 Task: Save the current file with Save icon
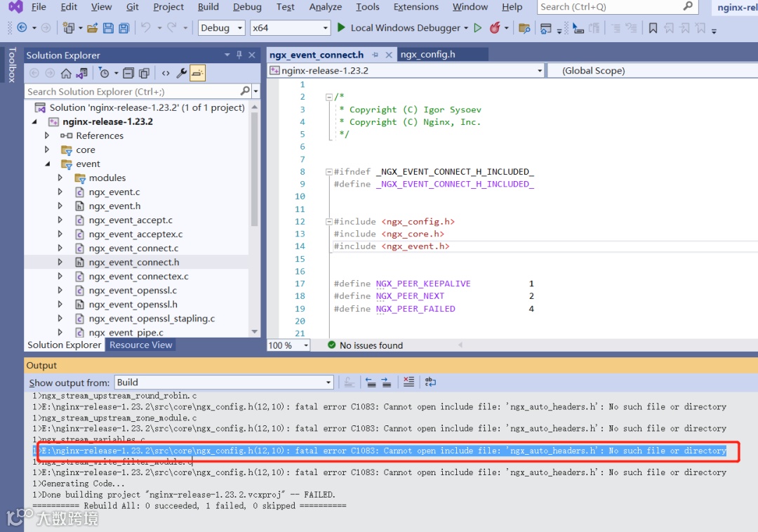(108, 27)
